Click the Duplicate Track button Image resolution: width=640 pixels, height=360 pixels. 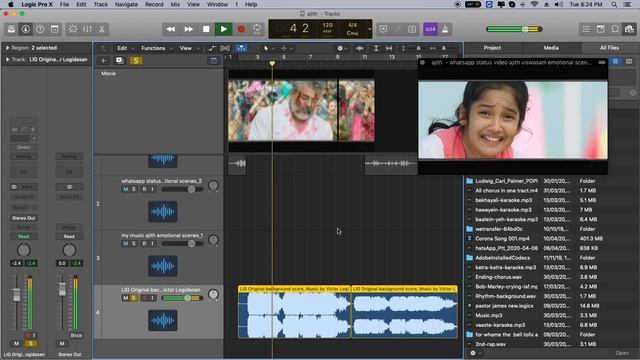119,60
